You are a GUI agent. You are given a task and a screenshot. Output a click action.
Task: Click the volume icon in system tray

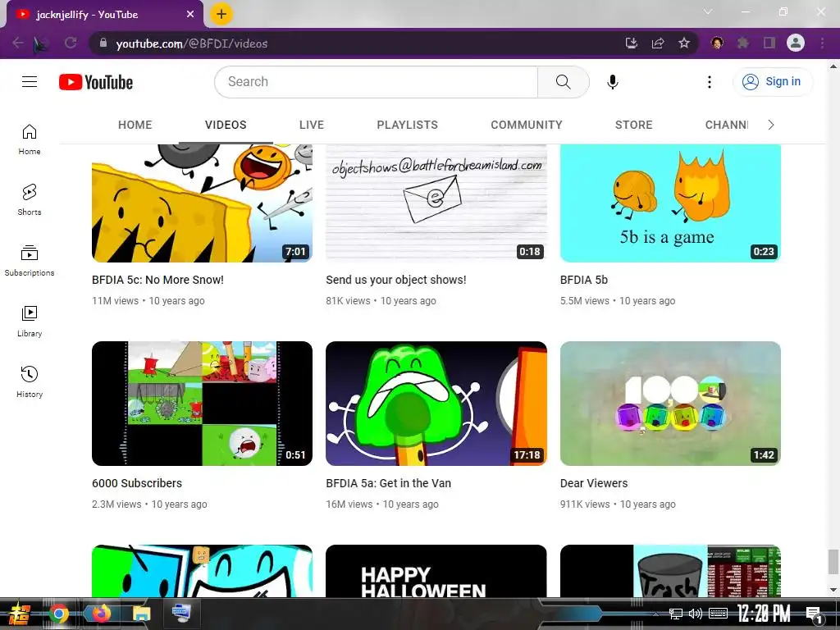click(695, 614)
